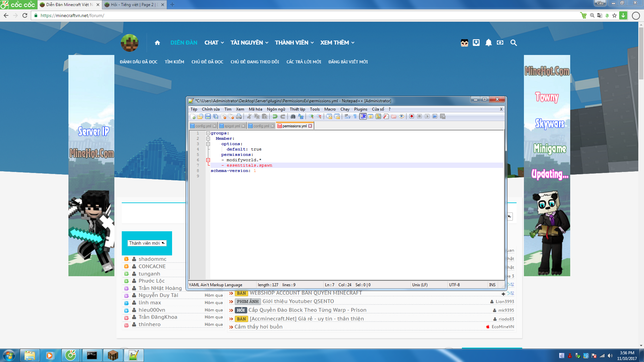The image size is (644, 362).
Task: Collapse the options fold marker on line 3
Action: click(x=208, y=144)
